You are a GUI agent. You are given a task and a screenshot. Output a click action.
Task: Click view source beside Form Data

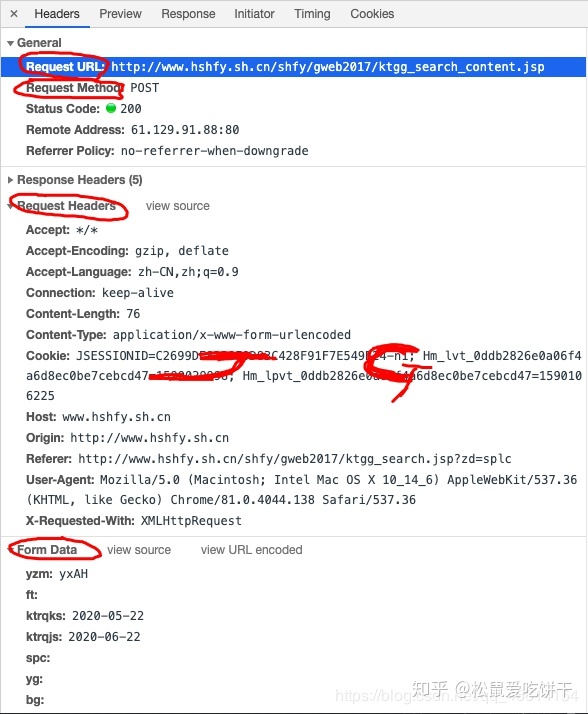tap(139, 550)
